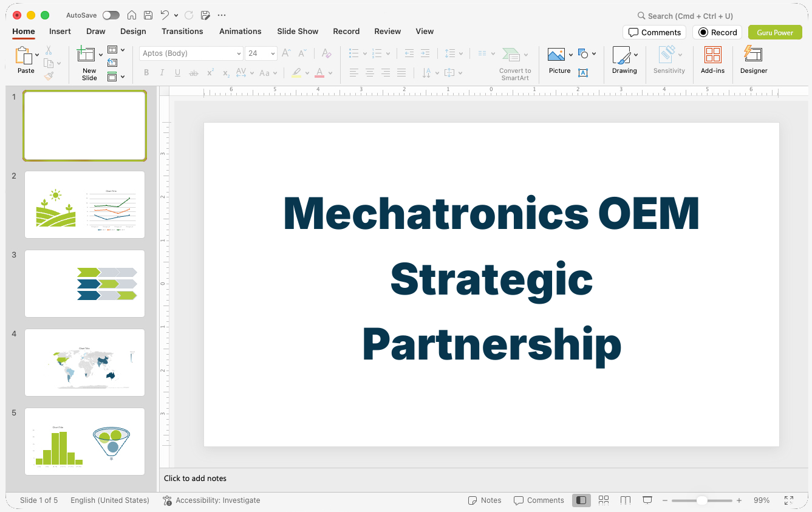Click English (United States) language indicator

point(110,500)
